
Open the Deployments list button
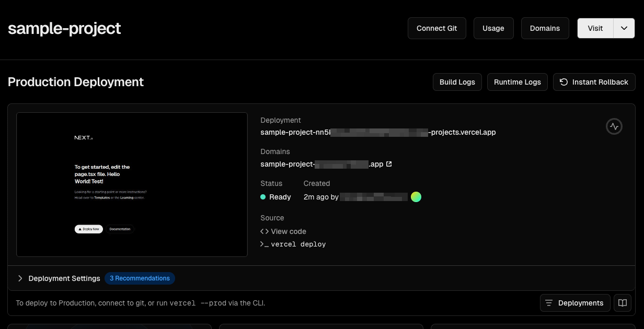(x=575, y=303)
